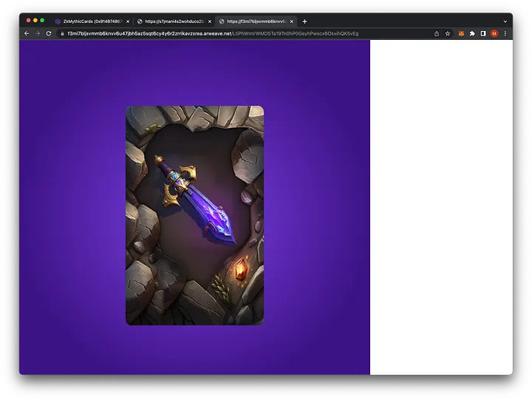Switch to the ZkMythicCards tab
Image resolution: width=532 pixels, height=400 pixels.
89,21
